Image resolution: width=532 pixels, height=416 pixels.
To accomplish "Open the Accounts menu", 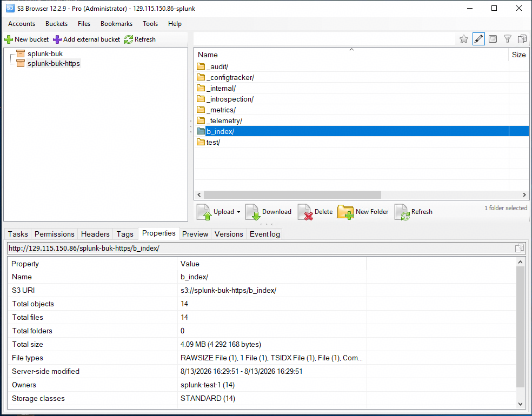I will (22, 24).
